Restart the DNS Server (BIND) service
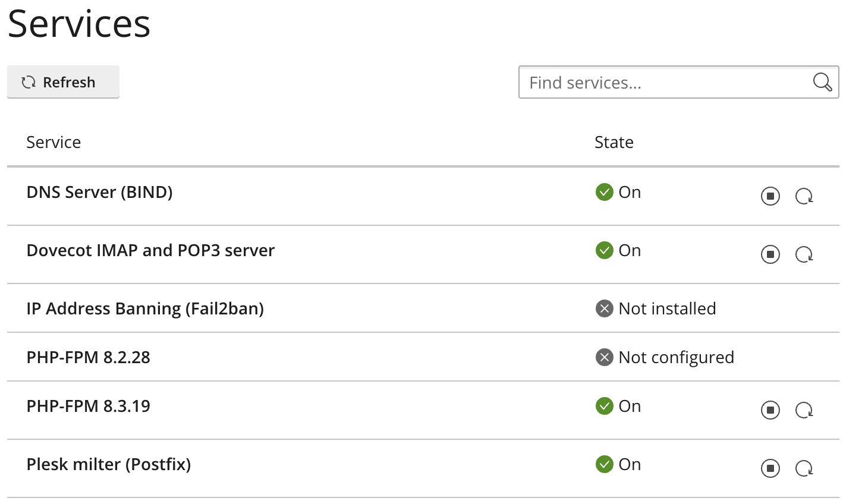This screenshot has height=504, width=843. pyautogui.click(x=804, y=196)
